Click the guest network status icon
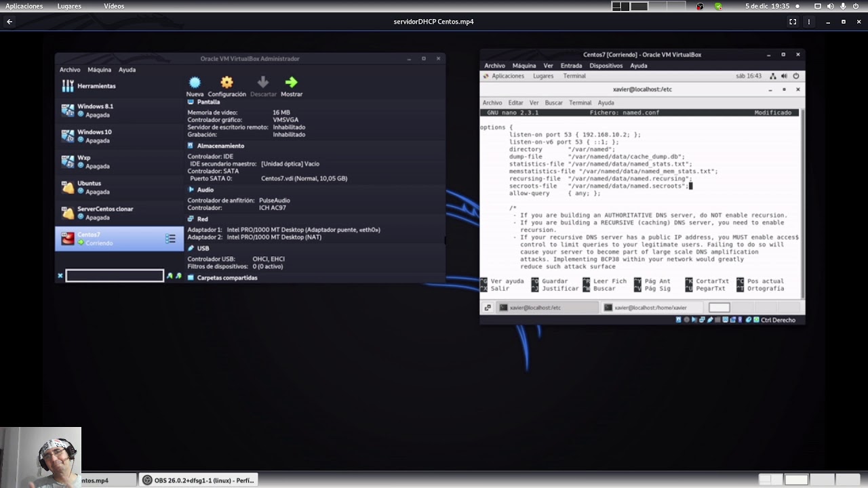This screenshot has width=868, height=488. coord(773,76)
